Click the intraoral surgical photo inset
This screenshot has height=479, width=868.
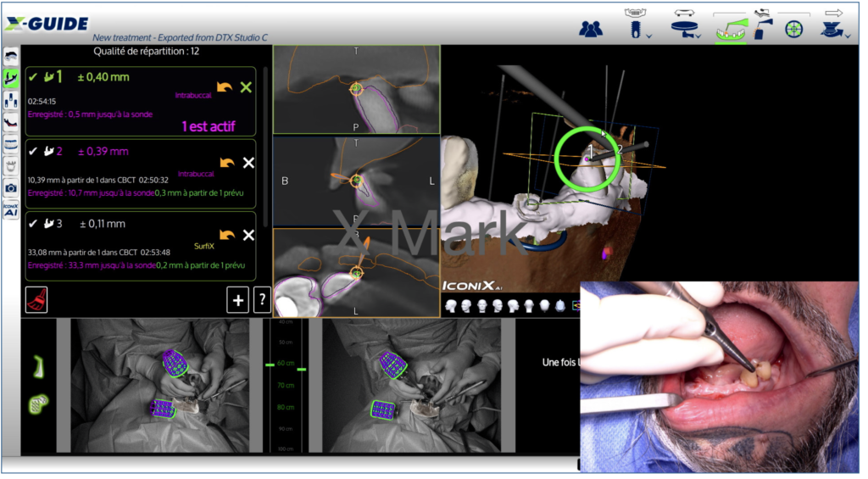(x=719, y=376)
